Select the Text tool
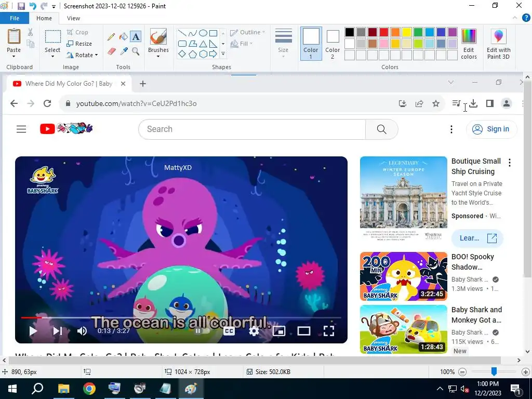 (x=136, y=37)
